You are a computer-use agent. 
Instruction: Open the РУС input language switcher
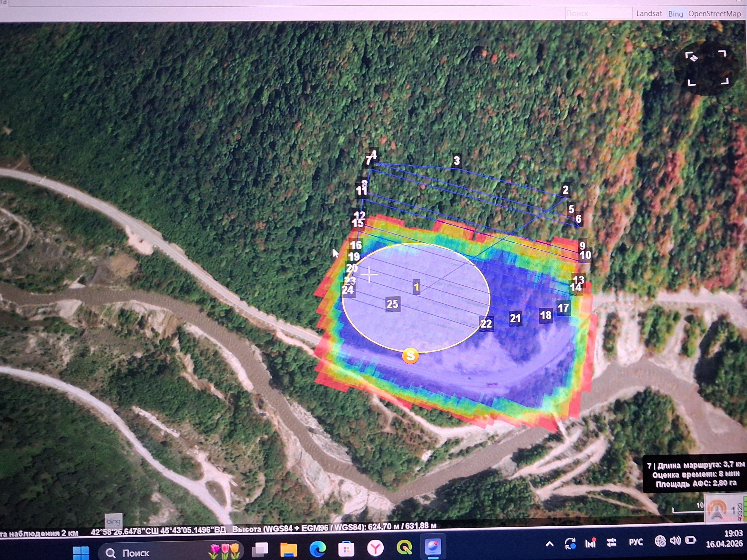pos(636,542)
